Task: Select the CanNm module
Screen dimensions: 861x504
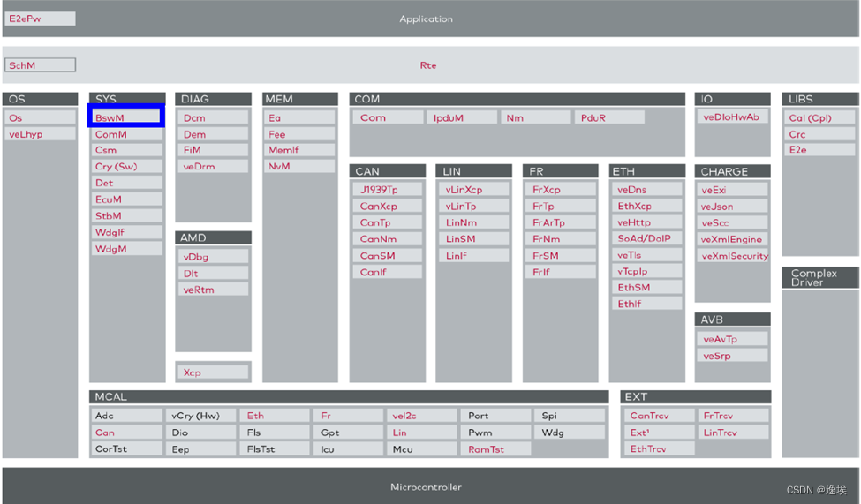Action: (387, 239)
